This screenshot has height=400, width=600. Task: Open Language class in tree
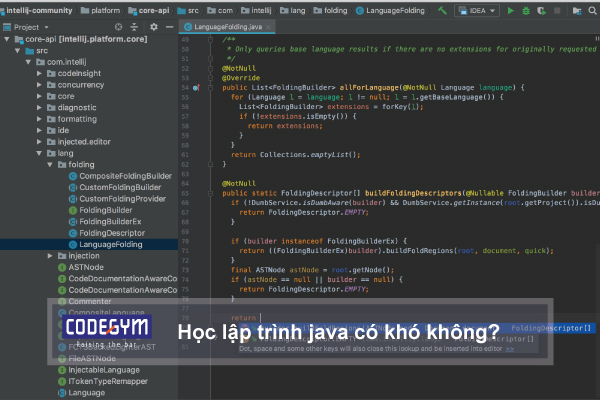(x=82, y=393)
